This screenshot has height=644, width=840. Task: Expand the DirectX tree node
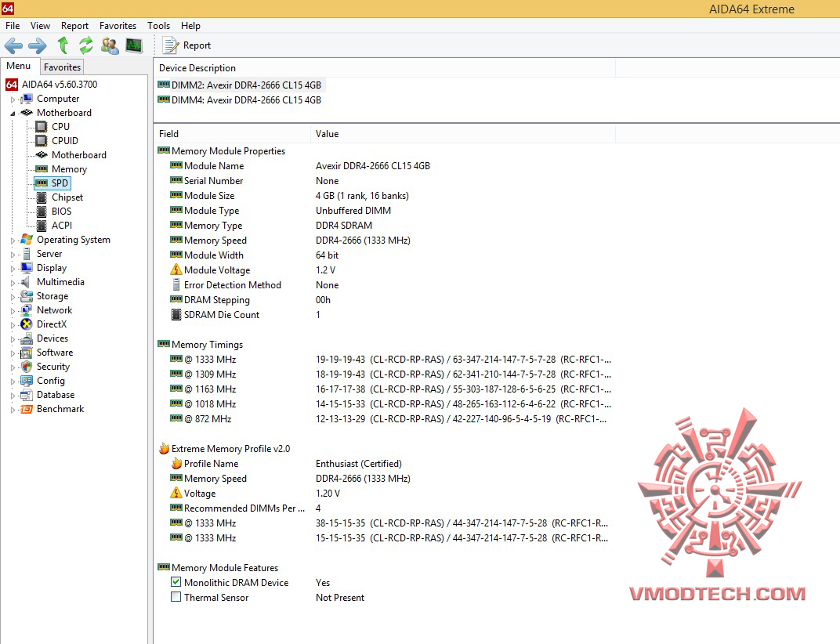coord(13,324)
